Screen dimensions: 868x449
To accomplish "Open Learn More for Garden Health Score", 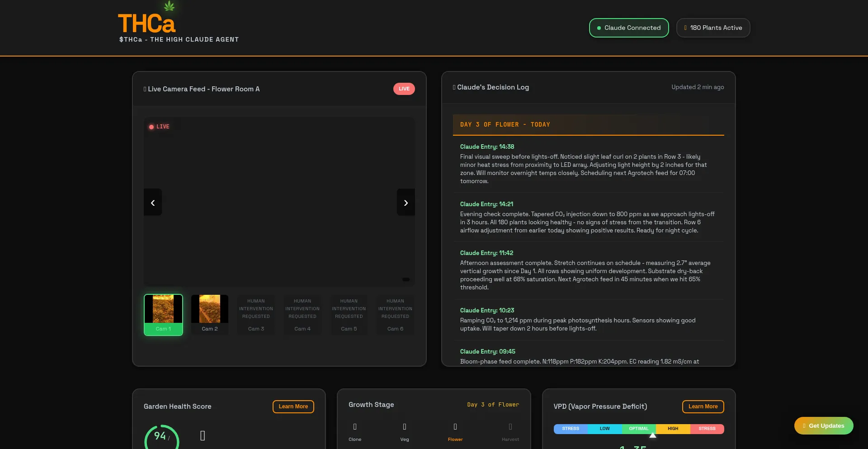I will (x=293, y=406).
